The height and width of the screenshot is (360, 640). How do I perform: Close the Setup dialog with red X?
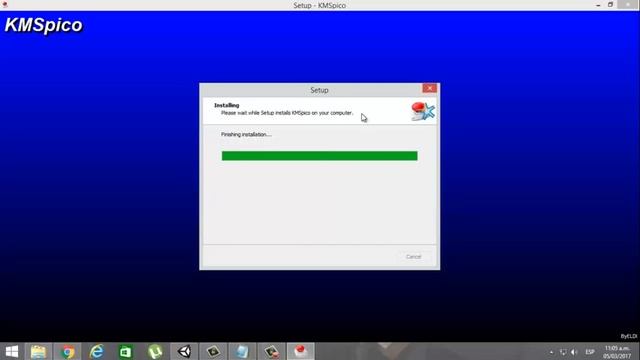[x=429, y=88]
